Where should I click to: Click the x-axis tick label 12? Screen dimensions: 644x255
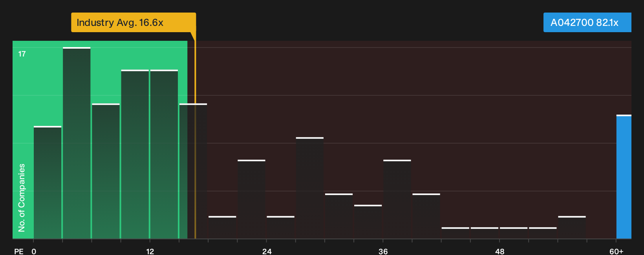[150, 251]
